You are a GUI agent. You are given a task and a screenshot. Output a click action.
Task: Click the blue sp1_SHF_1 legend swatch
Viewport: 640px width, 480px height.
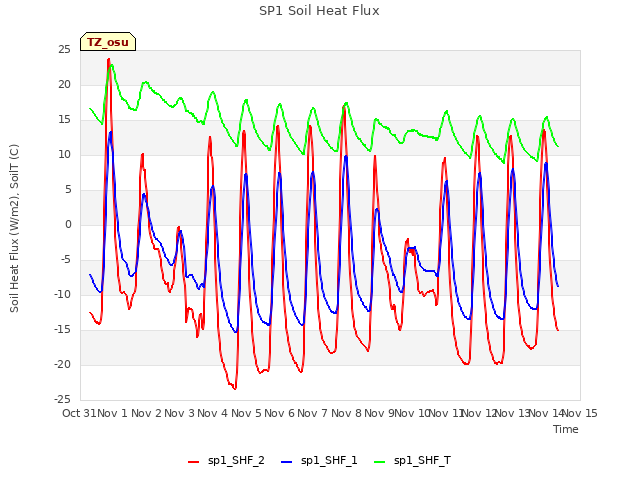click(x=287, y=462)
